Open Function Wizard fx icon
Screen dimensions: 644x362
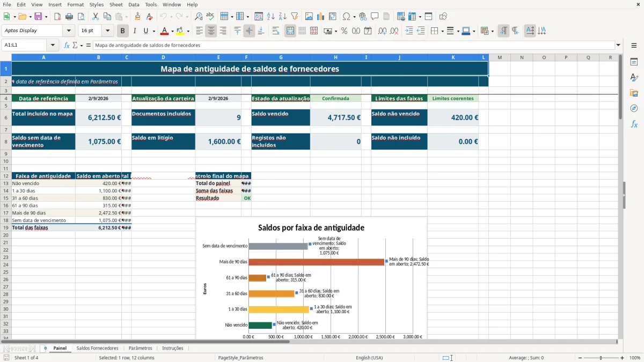67,45
